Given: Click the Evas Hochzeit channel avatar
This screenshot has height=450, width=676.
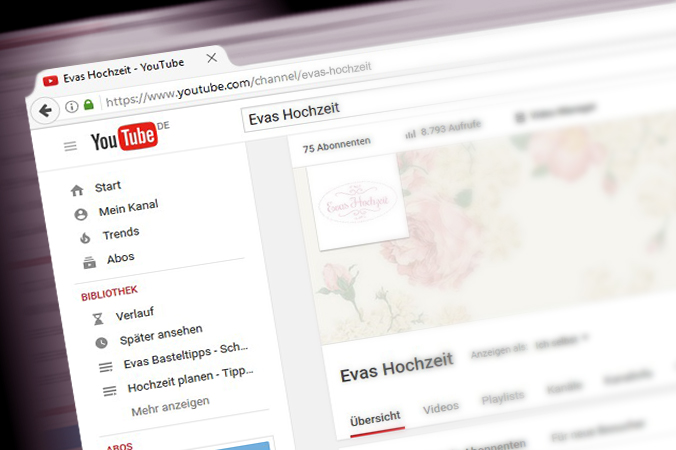Looking at the screenshot, I should click(x=357, y=203).
